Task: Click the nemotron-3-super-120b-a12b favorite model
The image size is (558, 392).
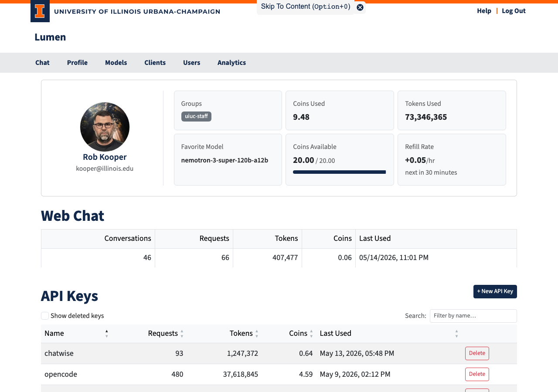Action: click(225, 160)
